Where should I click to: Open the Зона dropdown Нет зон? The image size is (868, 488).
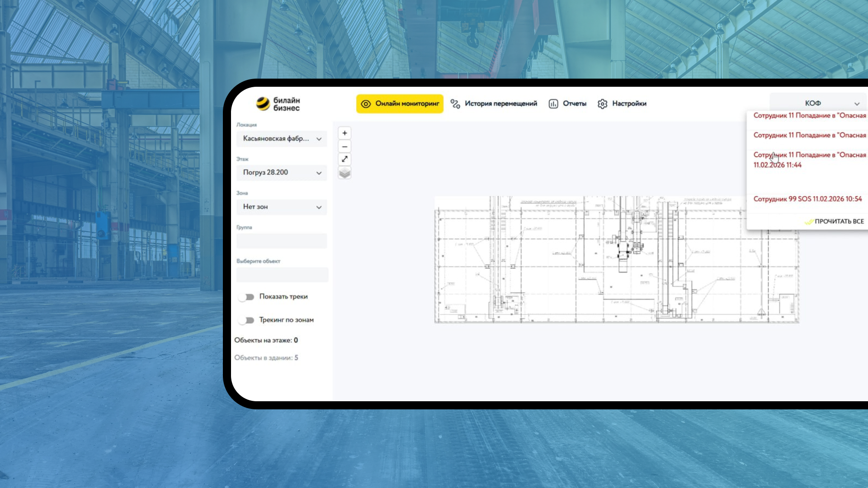[281, 207]
